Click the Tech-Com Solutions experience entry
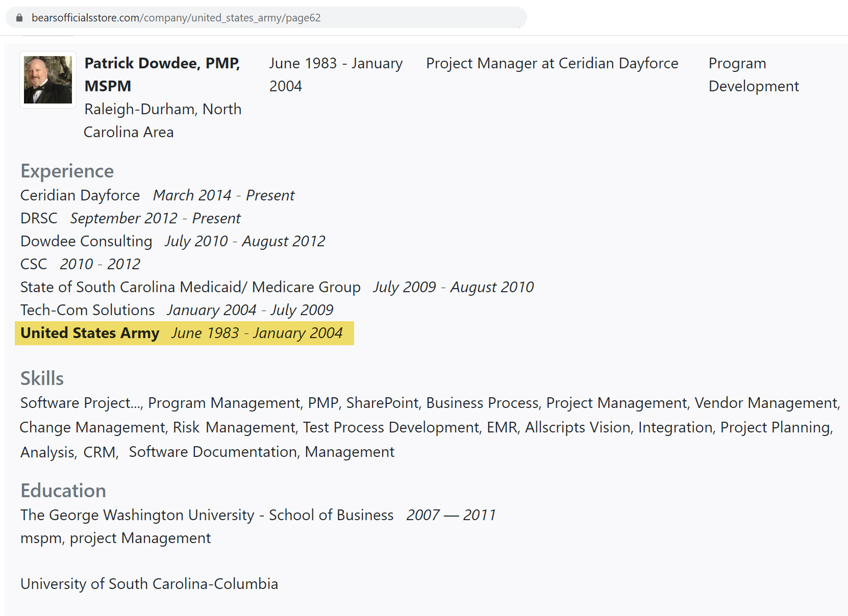Viewport: 848px width, 616px height. pos(87,310)
